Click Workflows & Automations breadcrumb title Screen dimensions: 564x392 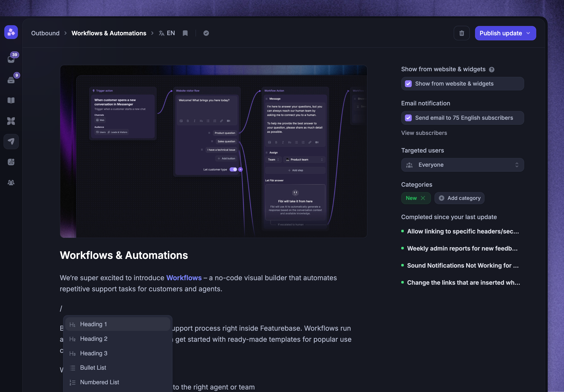[109, 33]
